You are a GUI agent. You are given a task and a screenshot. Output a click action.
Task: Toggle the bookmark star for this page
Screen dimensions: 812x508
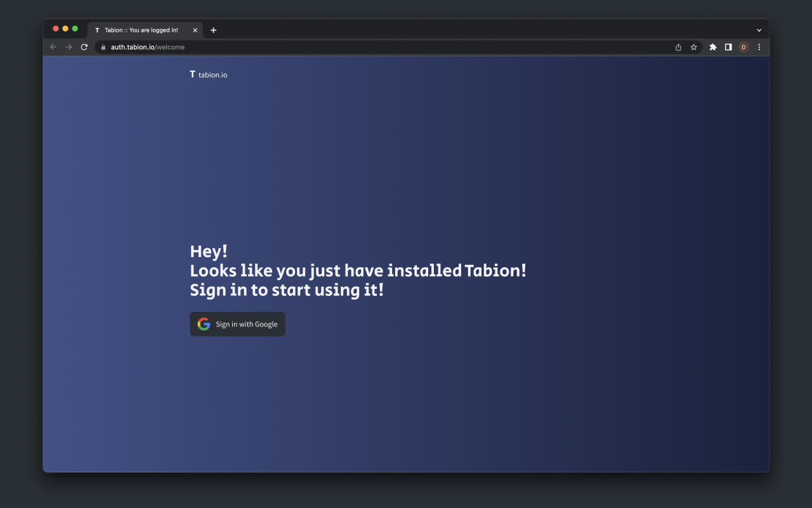693,47
